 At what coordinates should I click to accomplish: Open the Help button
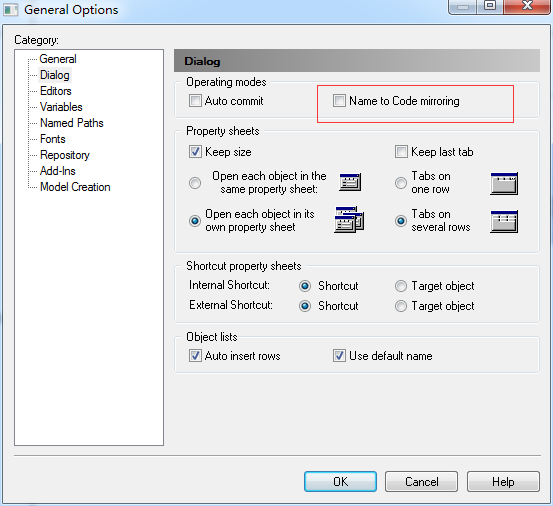[x=503, y=481]
